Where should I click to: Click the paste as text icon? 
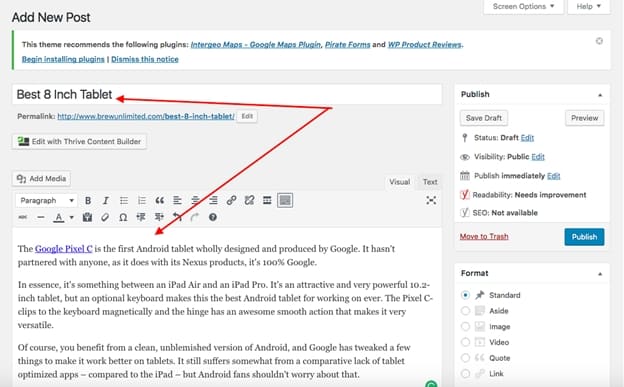pos(87,217)
